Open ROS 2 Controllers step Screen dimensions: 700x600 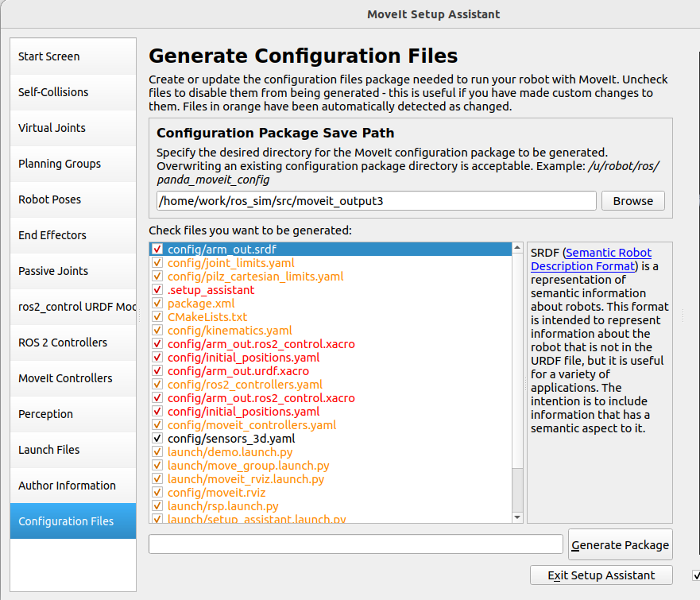(x=73, y=342)
